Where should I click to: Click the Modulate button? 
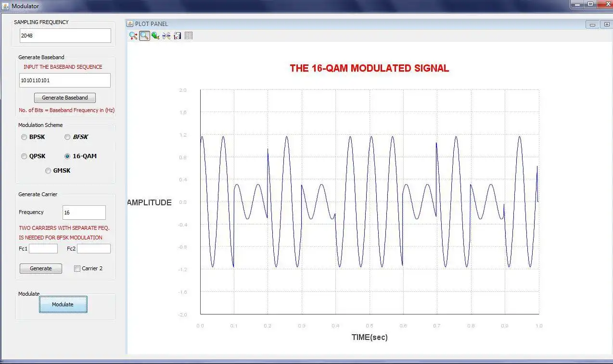pyautogui.click(x=63, y=304)
